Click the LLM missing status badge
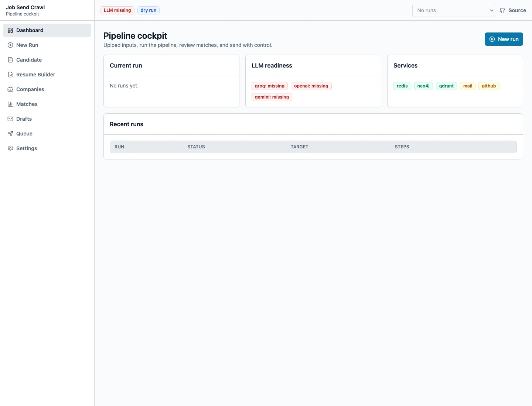 [x=117, y=10]
